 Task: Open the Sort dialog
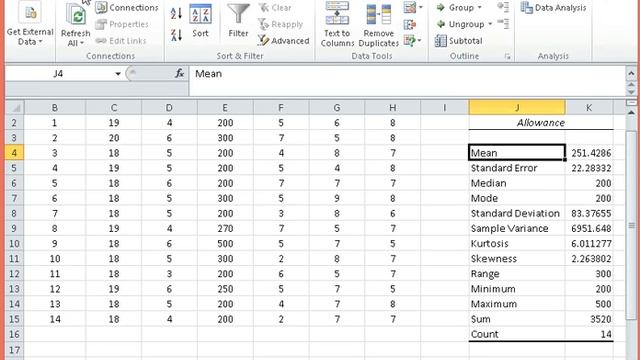pos(200,21)
